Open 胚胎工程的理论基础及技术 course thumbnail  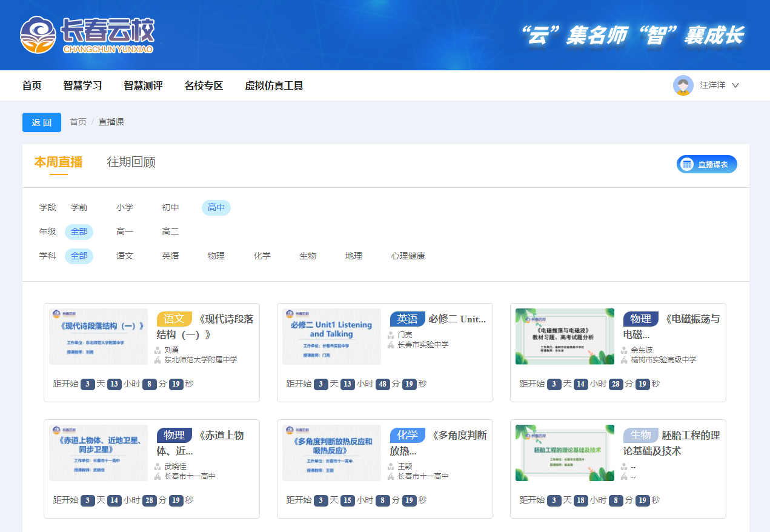coord(565,453)
